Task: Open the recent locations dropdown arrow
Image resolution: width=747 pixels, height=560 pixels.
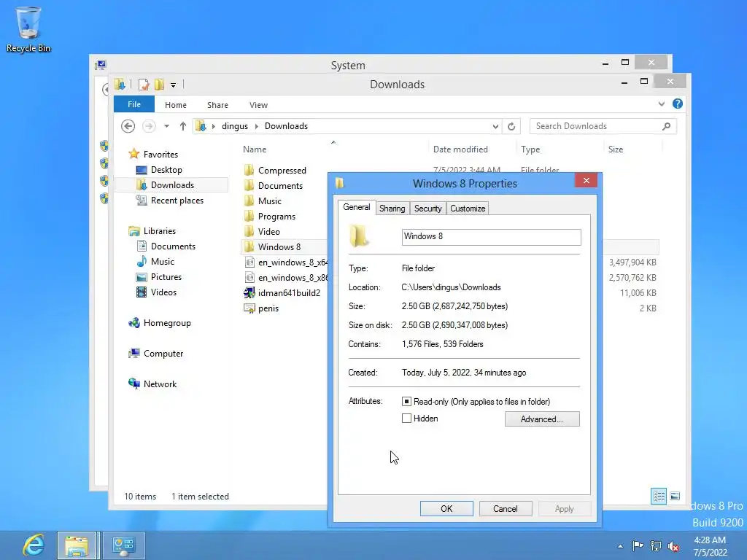Action: [x=166, y=126]
